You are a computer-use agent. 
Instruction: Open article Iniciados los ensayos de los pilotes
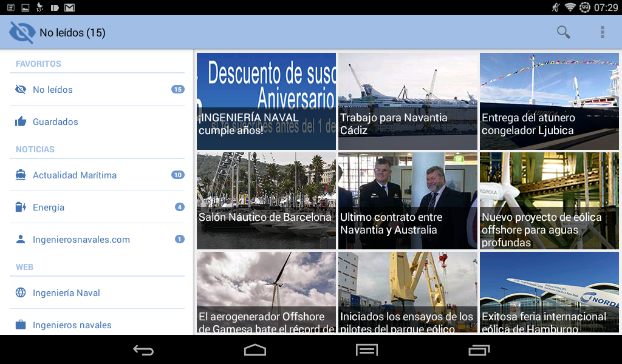click(408, 292)
